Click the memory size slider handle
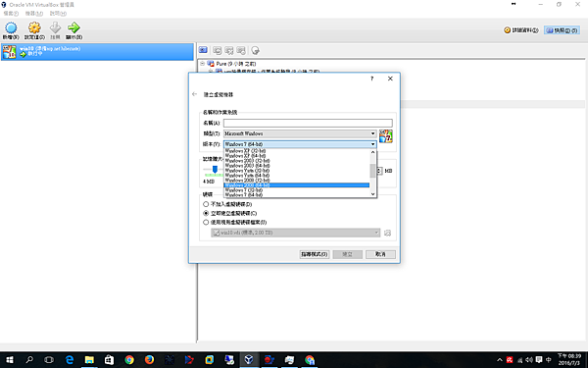Viewport: 588px width, 368px height. [x=215, y=170]
